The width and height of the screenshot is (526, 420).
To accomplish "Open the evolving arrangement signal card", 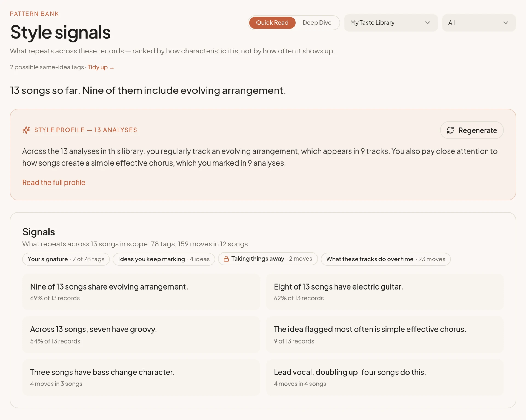I will coord(141,292).
